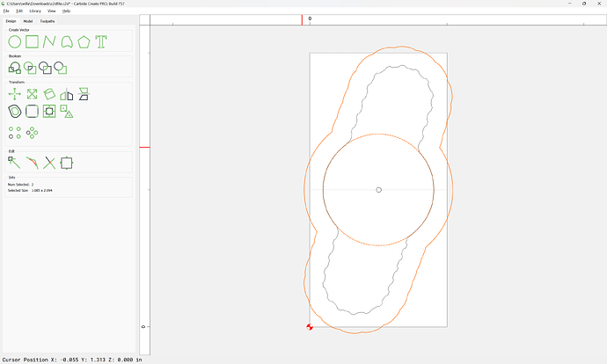Open the Library menu
Screen dimensions: 607x364
pyautogui.click(x=34, y=11)
